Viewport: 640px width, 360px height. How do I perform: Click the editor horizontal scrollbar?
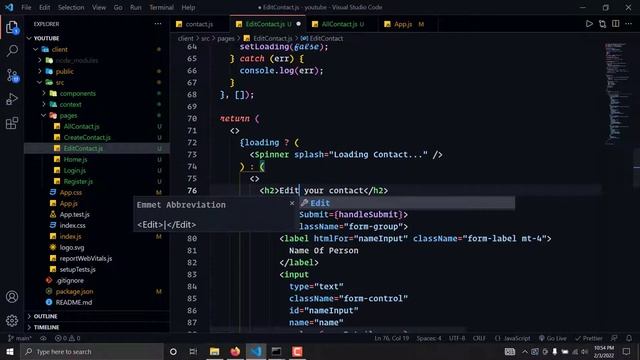(x=338, y=329)
